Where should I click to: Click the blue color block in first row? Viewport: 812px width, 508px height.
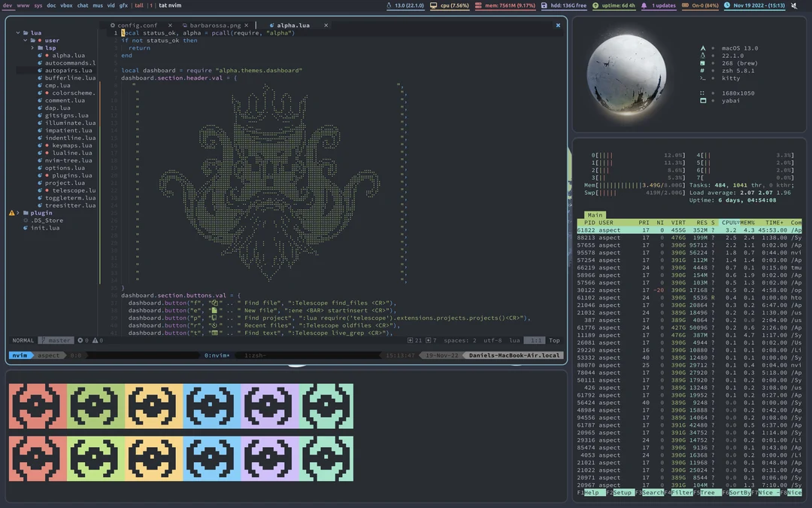[x=212, y=406]
